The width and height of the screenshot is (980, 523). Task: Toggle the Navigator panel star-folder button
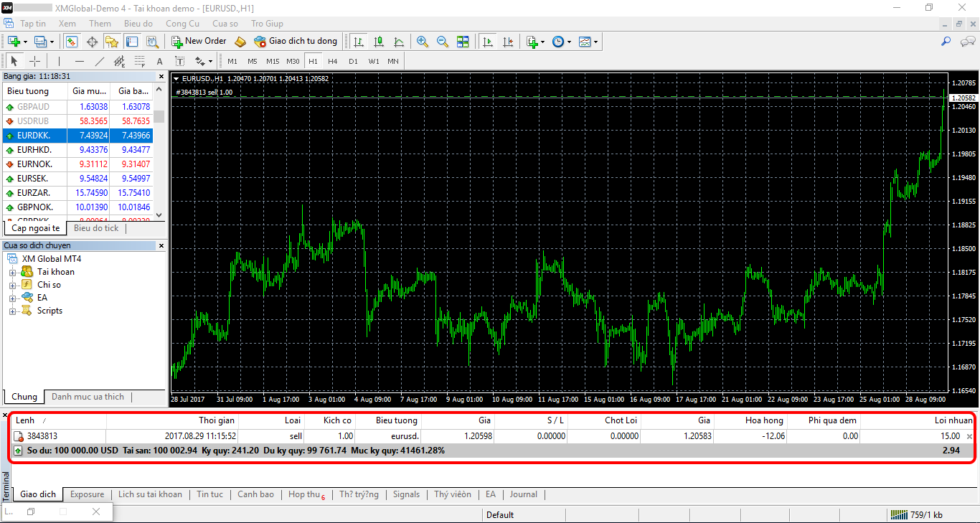[111, 42]
